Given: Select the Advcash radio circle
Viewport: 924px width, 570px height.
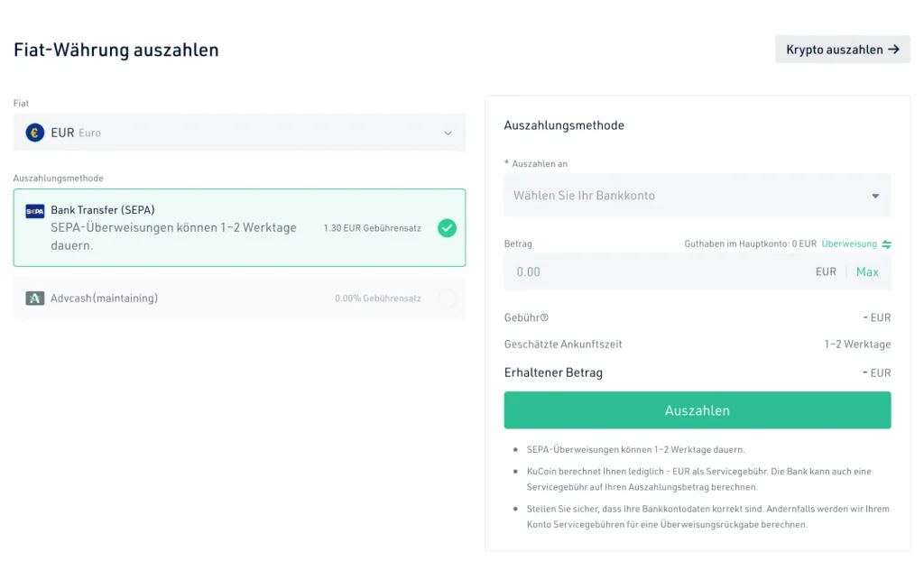Looking at the screenshot, I should click(x=447, y=299).
